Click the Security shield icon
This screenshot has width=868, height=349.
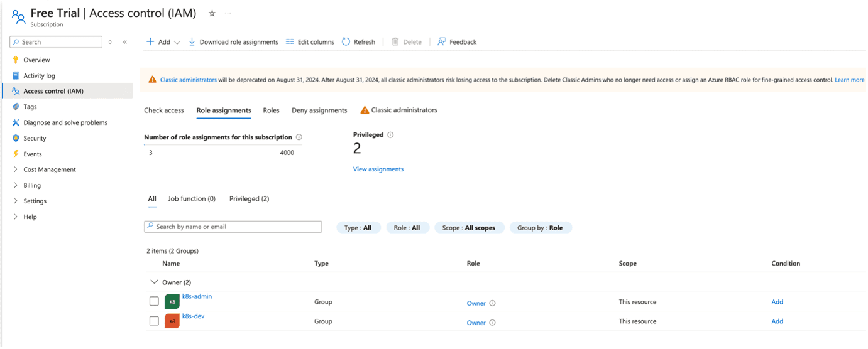(16, 138)
